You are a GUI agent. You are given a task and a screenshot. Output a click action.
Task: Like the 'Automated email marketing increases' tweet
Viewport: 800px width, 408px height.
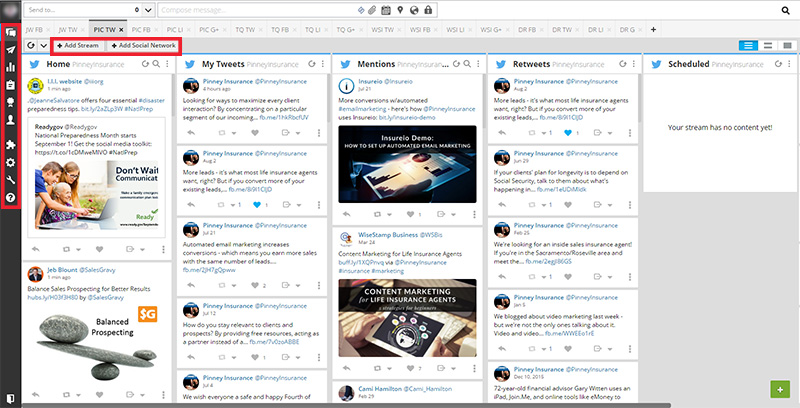(x=255, y=286)
